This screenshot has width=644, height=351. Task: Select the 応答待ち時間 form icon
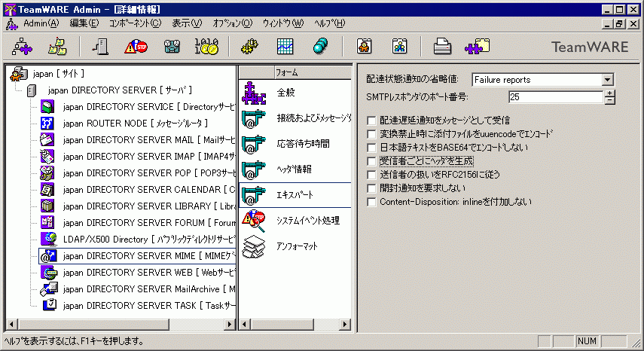click(254, 144)
